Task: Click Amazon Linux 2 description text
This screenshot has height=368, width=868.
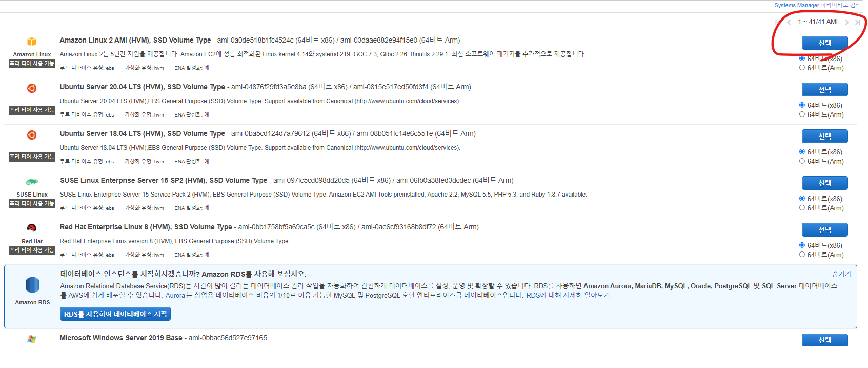Action: point(322,54)
